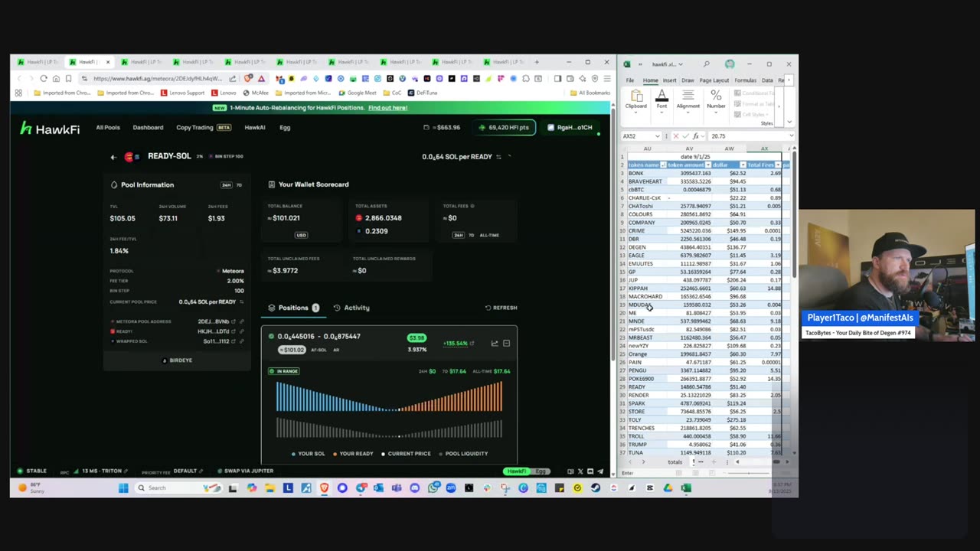
Task: Open the position chart icon
Action: pos(494,344)
